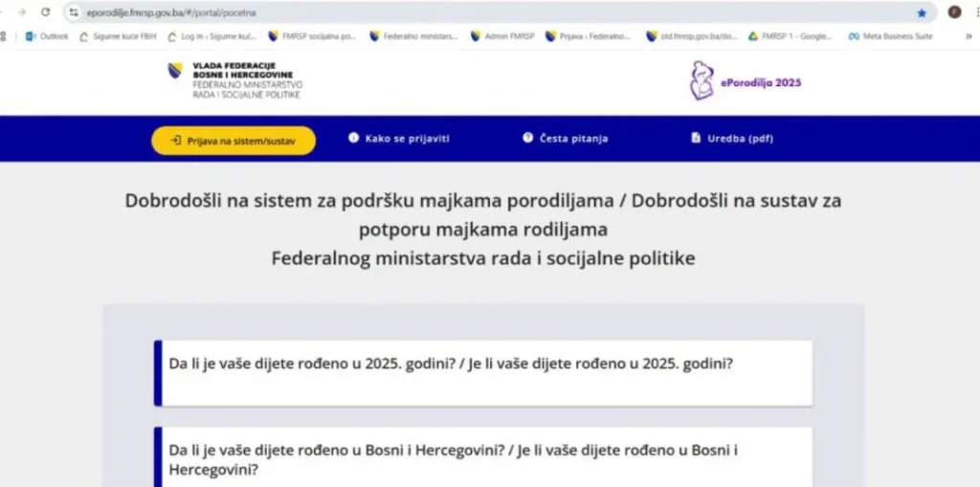Go forward using the browser forward arrow
The image size is (980, 487).
point(22,12)
